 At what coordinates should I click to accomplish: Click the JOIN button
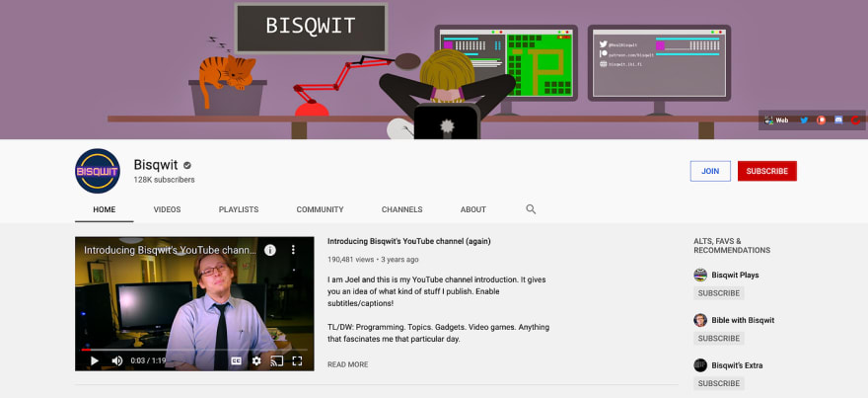coord(710,171)
